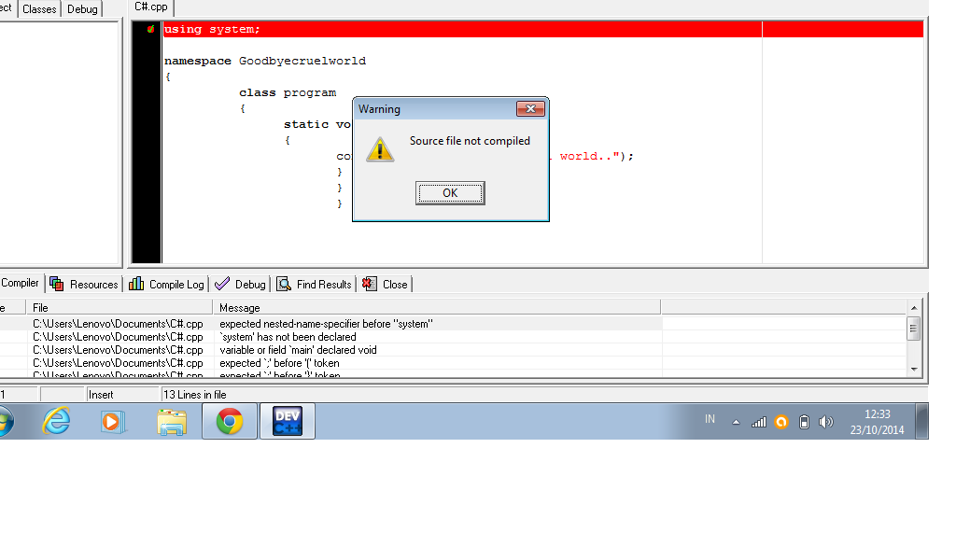The image size is (956, 560).
Task: Click the highlighted "using system;" line
Action: pyautogui.click(x=542, y=29)
